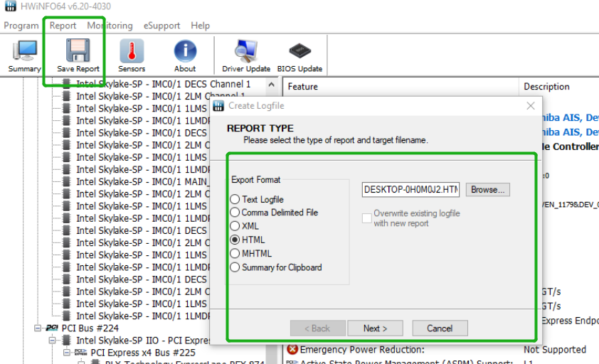The height and width of the screenshot is (364, 599).
Task: Click the PCI Express x4 Bus #225 icon
Action: (x=80, y=352)
